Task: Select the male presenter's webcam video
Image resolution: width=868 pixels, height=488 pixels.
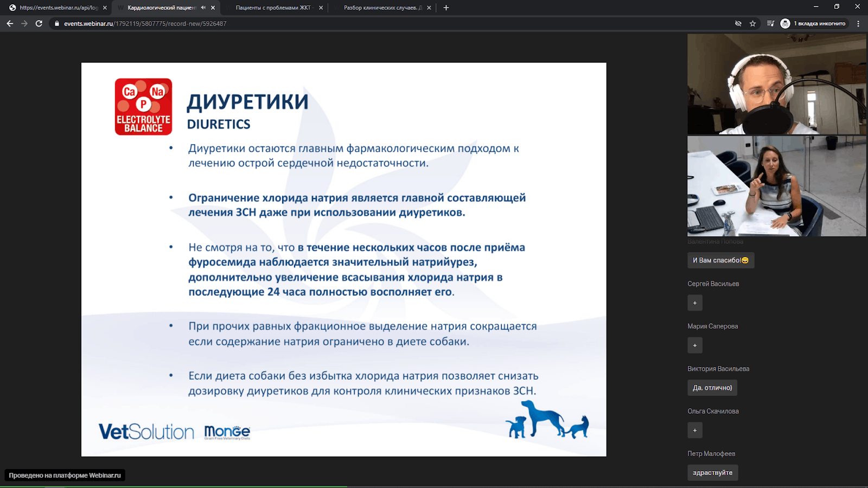Action: click(776, 84)
